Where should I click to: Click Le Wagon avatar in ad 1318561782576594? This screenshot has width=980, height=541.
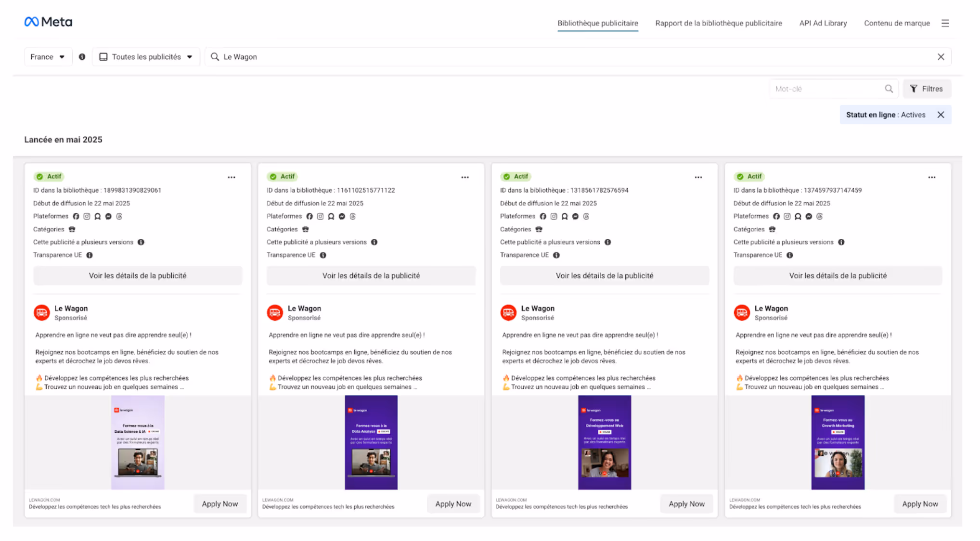(508, 312)
